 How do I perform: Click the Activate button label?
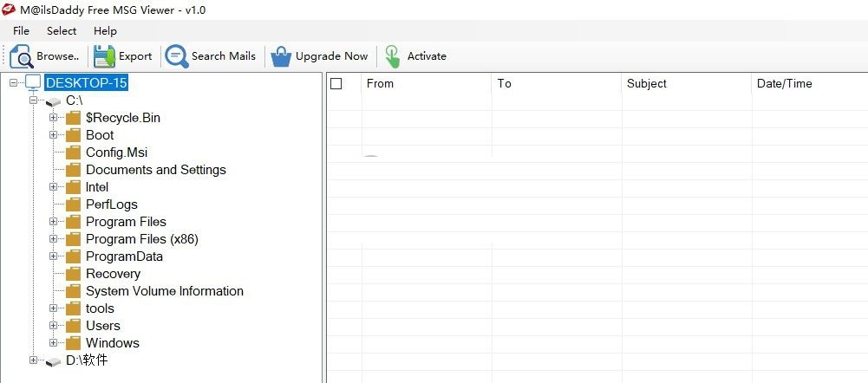coord(427,56)
